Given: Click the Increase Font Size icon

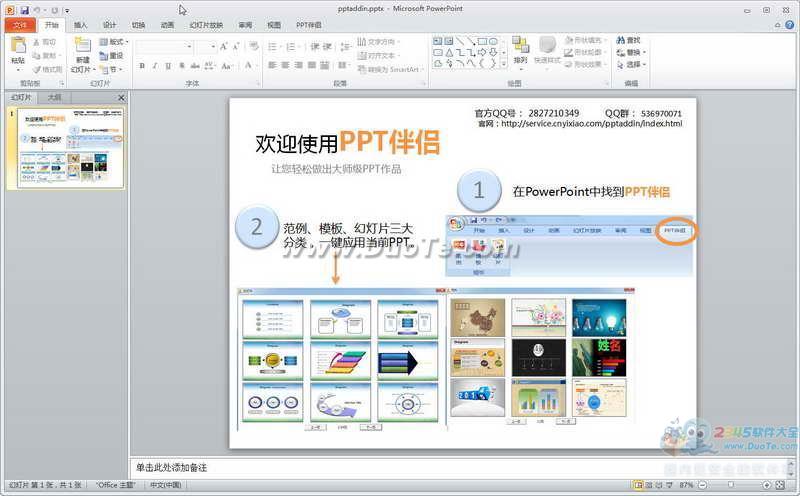Looking at the screenshot, I should click(x=223, y=47).
